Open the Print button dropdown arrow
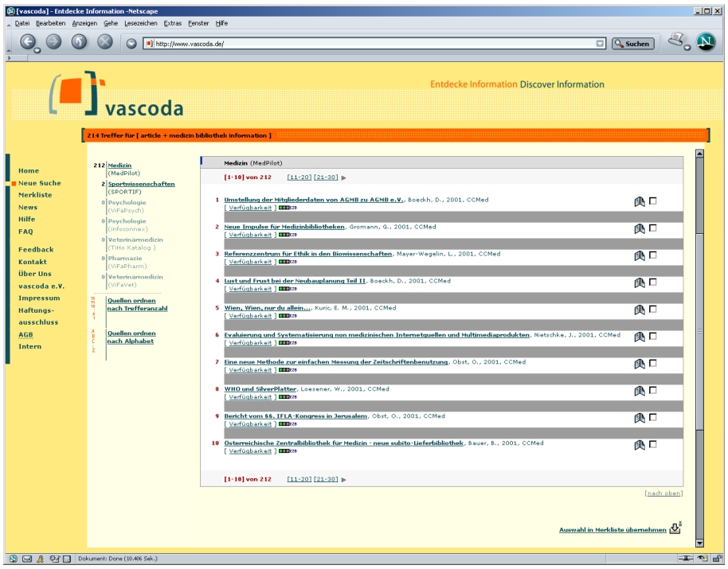The image size is (728, 569). tap(687, 47)
